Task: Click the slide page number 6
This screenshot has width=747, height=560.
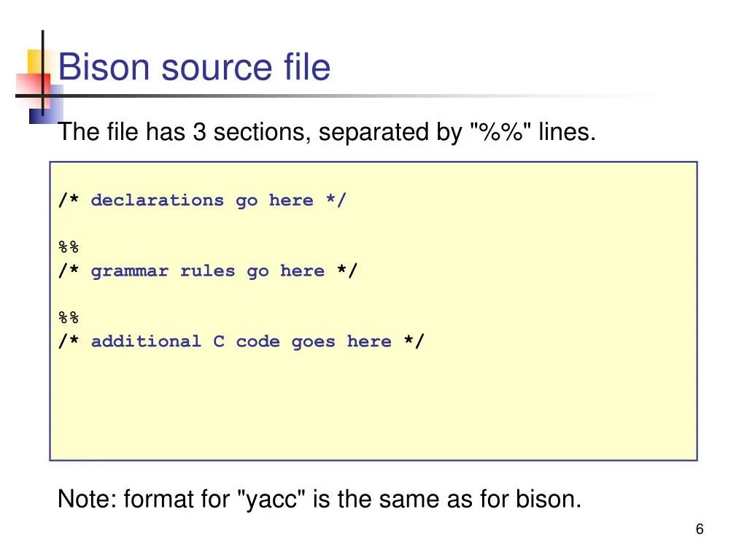Action: [700, 529]
